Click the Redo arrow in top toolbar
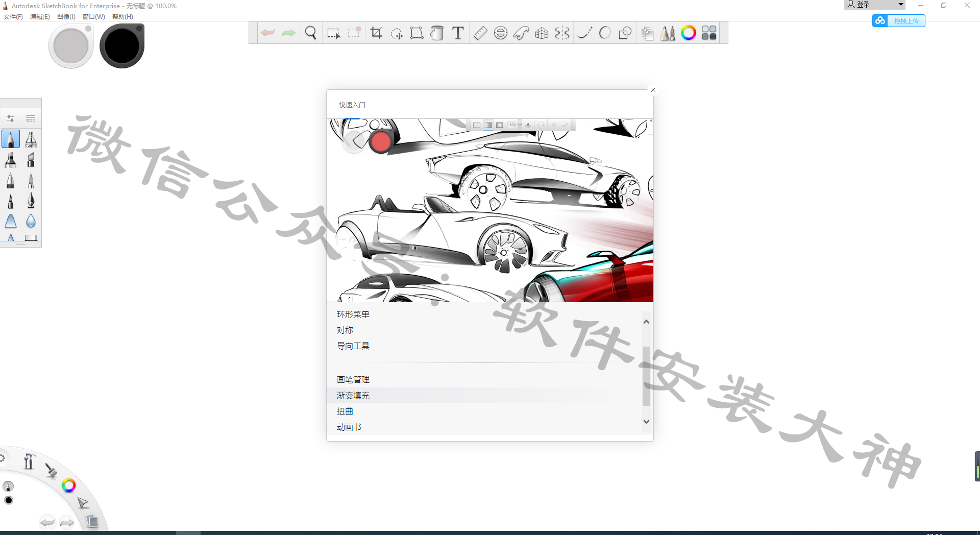This screenshot has width=980, height=535. pyautogui.click(x=289, y=33)
